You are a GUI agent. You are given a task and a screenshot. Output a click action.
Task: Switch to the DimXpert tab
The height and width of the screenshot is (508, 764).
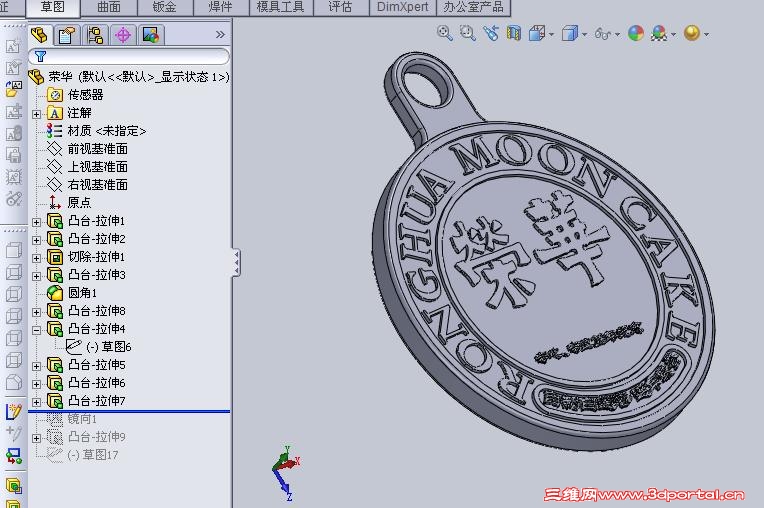click(402, 7)
